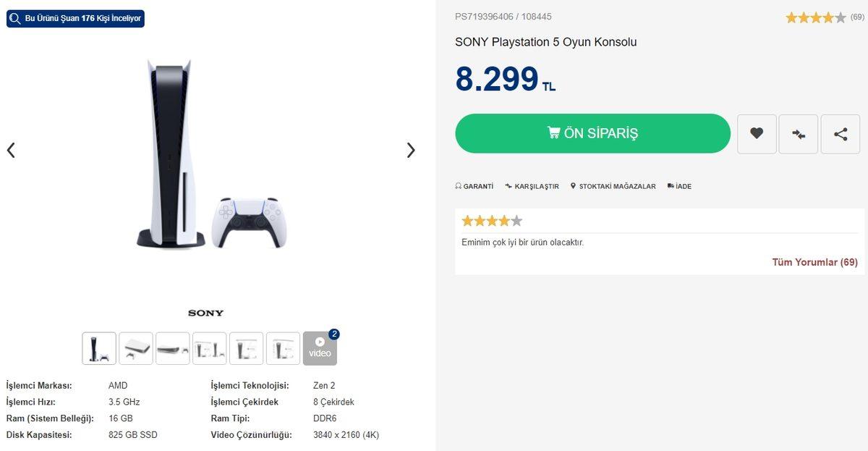The height and width of the screenshot is (451, 868).
Task: Click the previous image carousel arrow
Action: (11, 150)
